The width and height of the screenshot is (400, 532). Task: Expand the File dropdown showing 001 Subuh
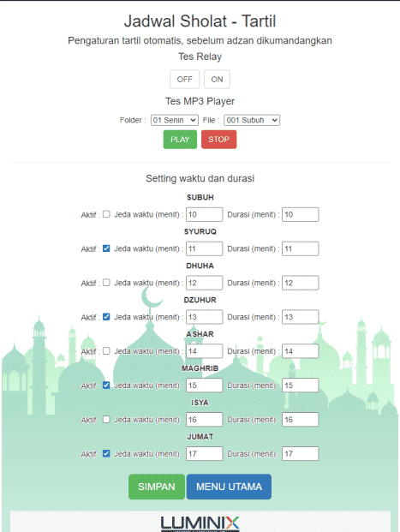252,120
